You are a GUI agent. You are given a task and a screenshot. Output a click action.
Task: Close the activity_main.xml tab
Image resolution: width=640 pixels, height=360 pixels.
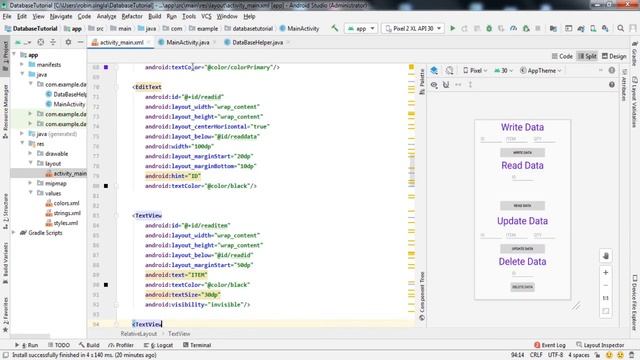[x=149, y=42]
